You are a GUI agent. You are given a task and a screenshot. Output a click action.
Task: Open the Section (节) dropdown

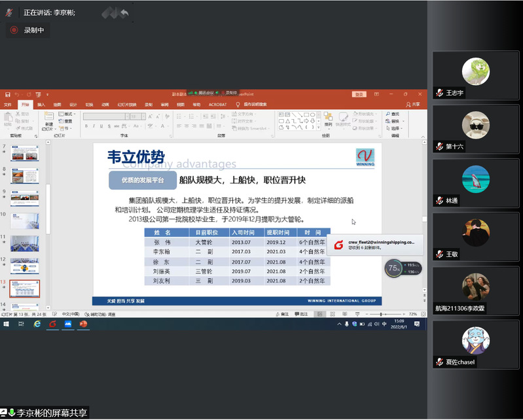pyautogui.click(x=65, y=128)
